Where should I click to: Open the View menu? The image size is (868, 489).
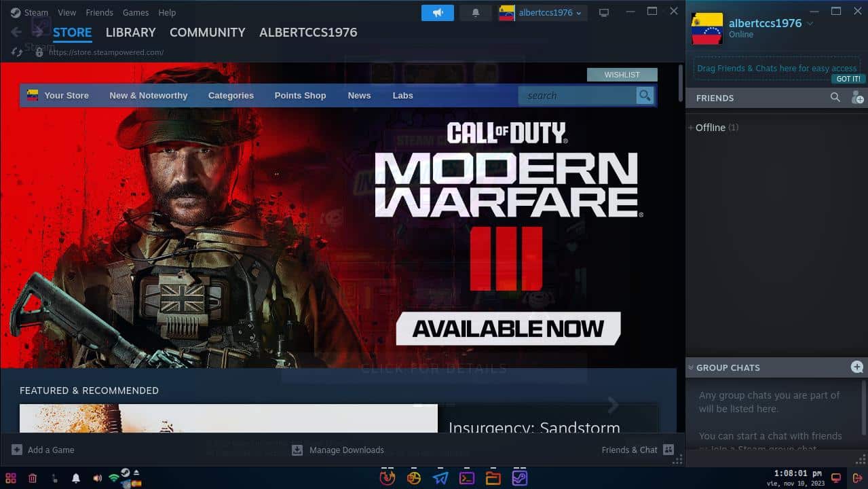67,12
